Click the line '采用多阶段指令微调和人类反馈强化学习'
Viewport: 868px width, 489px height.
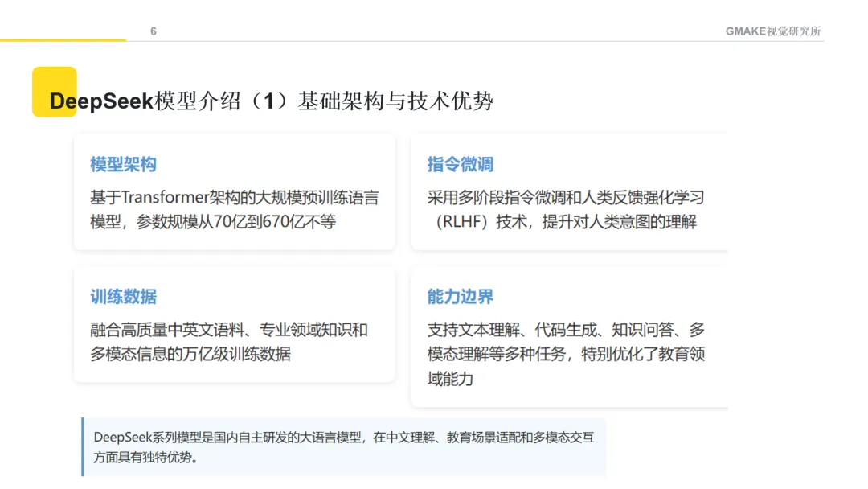[x=566, y=197]
